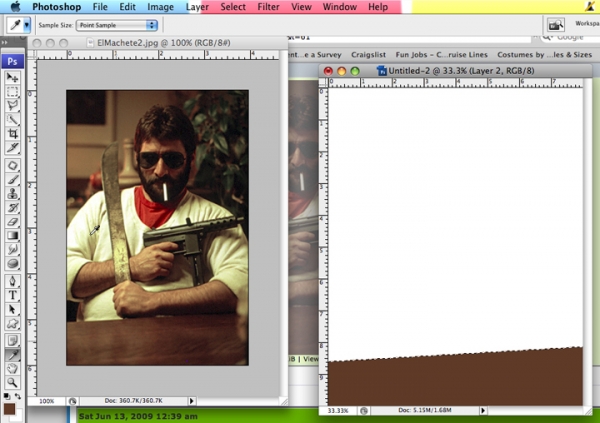The image size is (600, 423).
Task: Select the Path Selection arrow tool
Action: pyautogui.click(x=12, y=309)
